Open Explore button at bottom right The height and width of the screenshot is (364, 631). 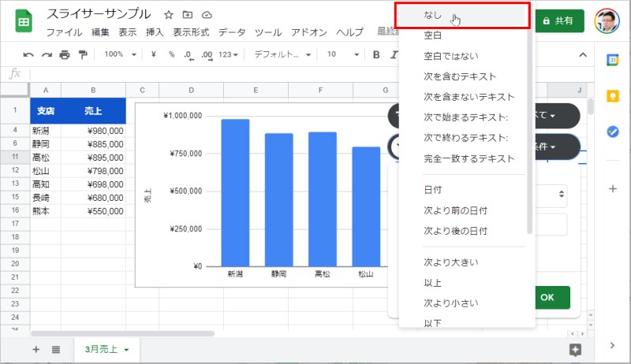576,350
